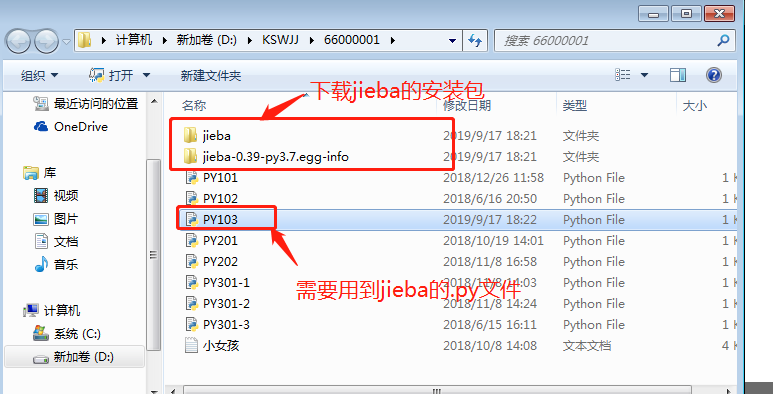Select 计算机 in the address breadcrumb
This screenshot has height=394, width=773.
[x=134, y=40]
